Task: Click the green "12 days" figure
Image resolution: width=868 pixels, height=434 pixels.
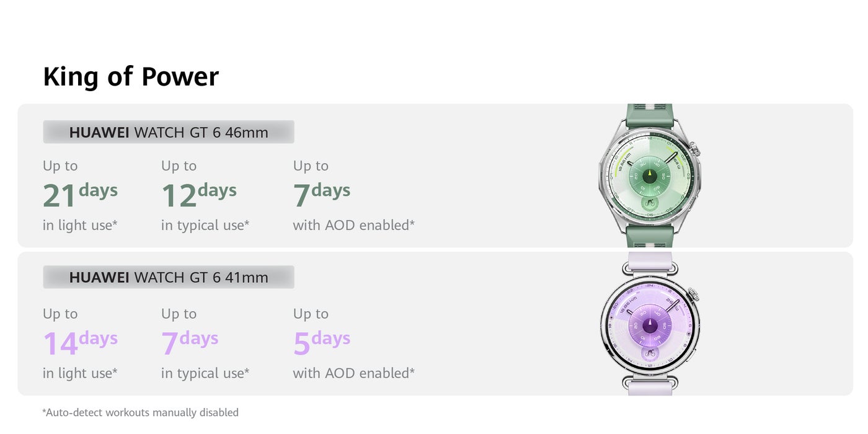Action: pos(198,194)
